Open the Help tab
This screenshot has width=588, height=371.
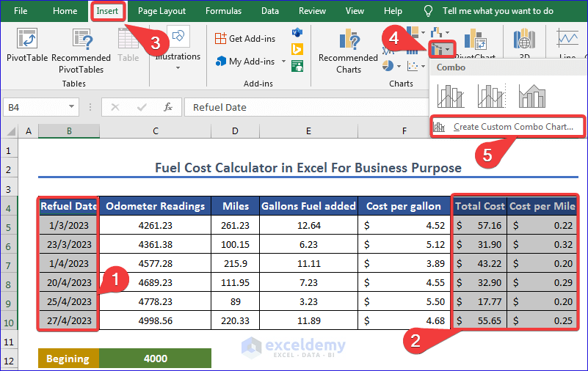point(393,11)
